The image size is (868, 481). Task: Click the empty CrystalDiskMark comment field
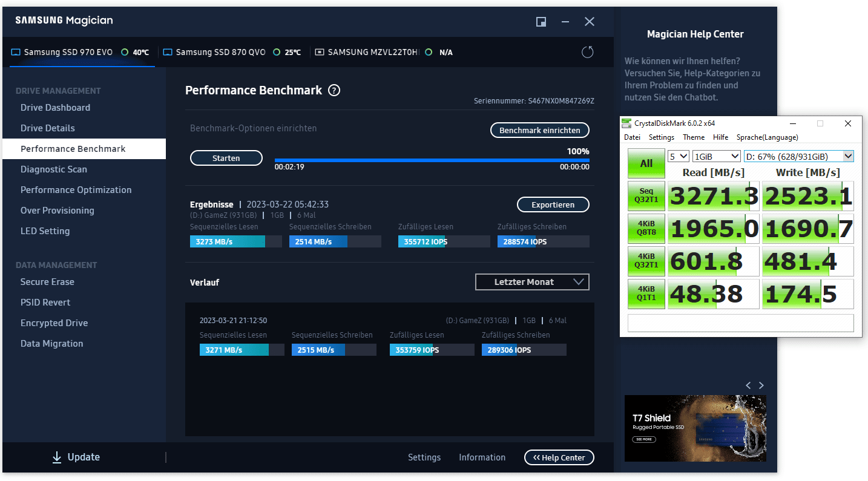pos(741,322)
